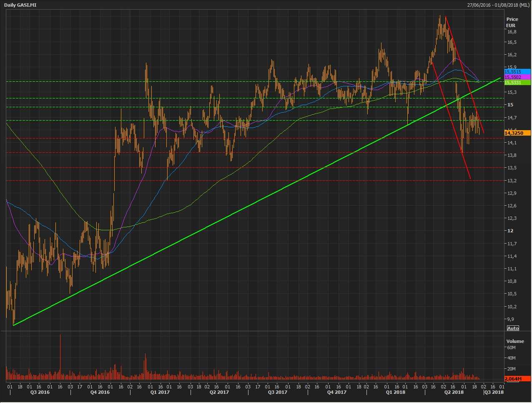Select the orange 14,3250 last price tag

[x=517, y=133]
